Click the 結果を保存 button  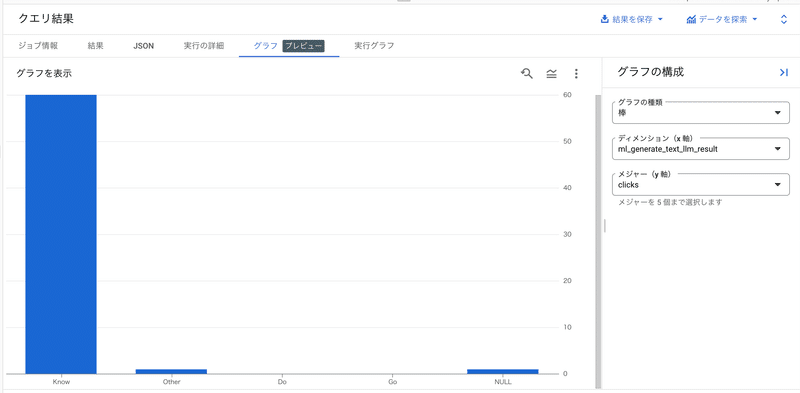pos(632,19)
